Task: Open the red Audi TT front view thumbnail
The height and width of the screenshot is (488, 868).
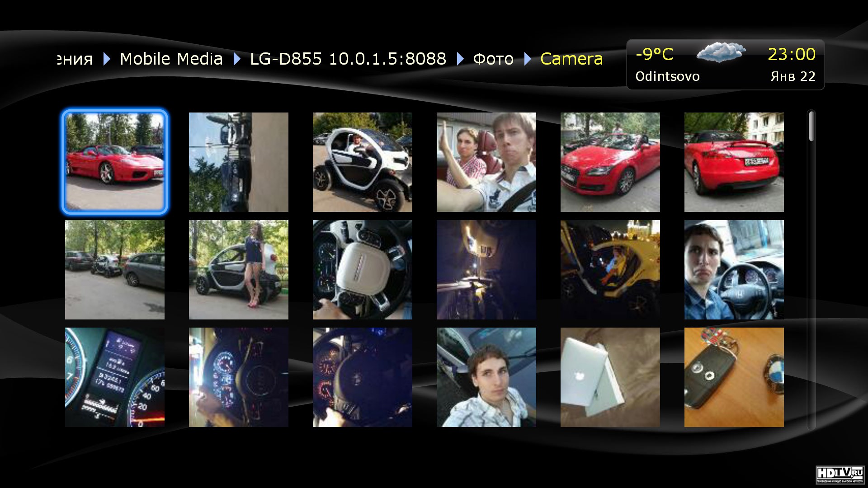Action: click(610, 162)
